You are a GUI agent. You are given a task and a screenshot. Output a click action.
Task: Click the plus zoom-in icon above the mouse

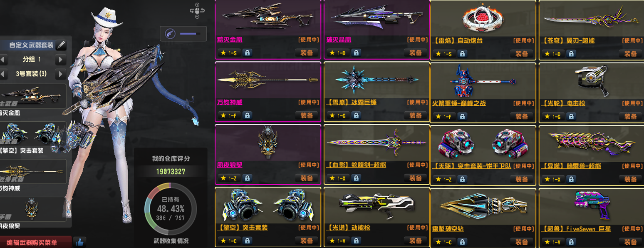point(197,5)
